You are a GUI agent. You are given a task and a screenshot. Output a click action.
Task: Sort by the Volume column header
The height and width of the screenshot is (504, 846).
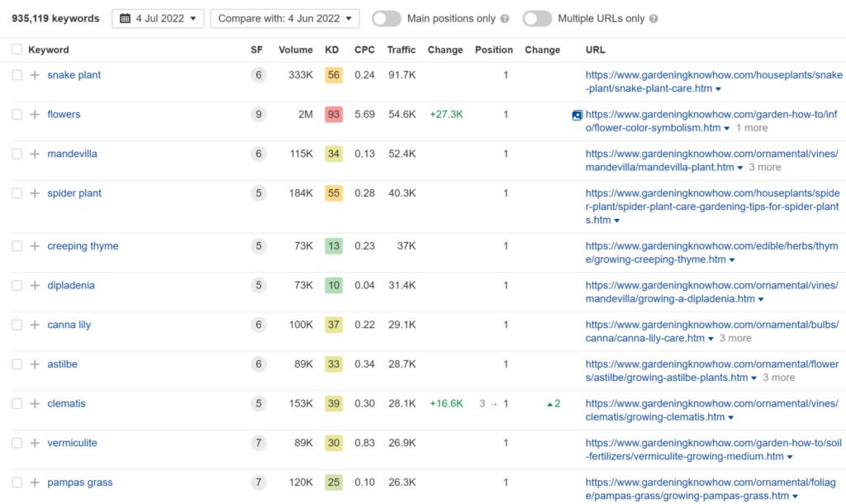click(x=296, y=50)
